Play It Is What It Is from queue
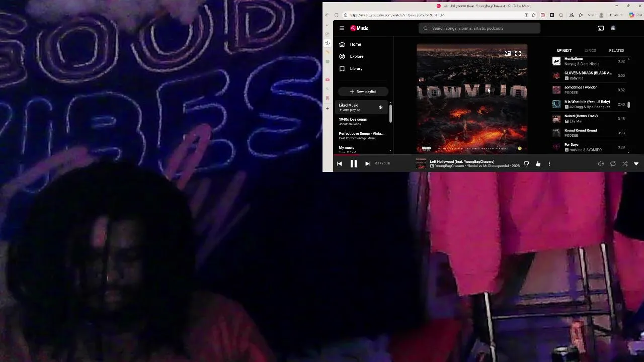 pyautogui.click(x=588, y=104)
